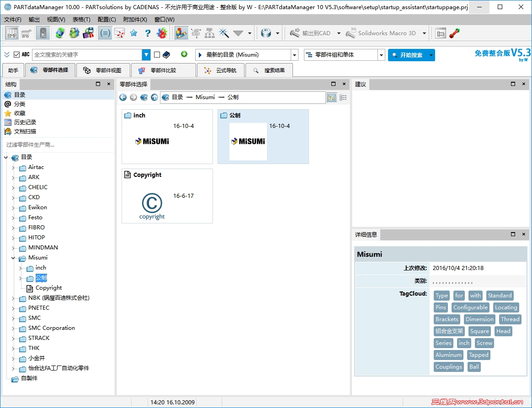
Task: Click the traffic light toolbar icon
Action: click(x=43, y=33)
